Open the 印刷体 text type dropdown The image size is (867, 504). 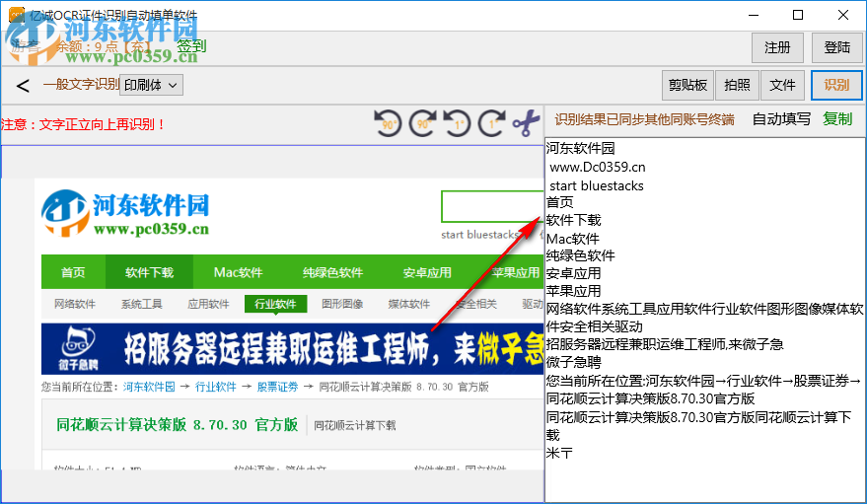(x=151, y=85)
